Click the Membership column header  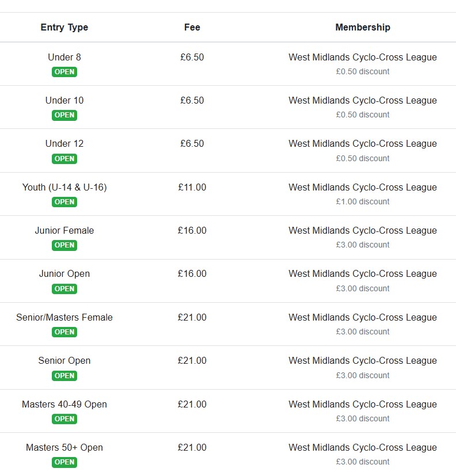363,27
